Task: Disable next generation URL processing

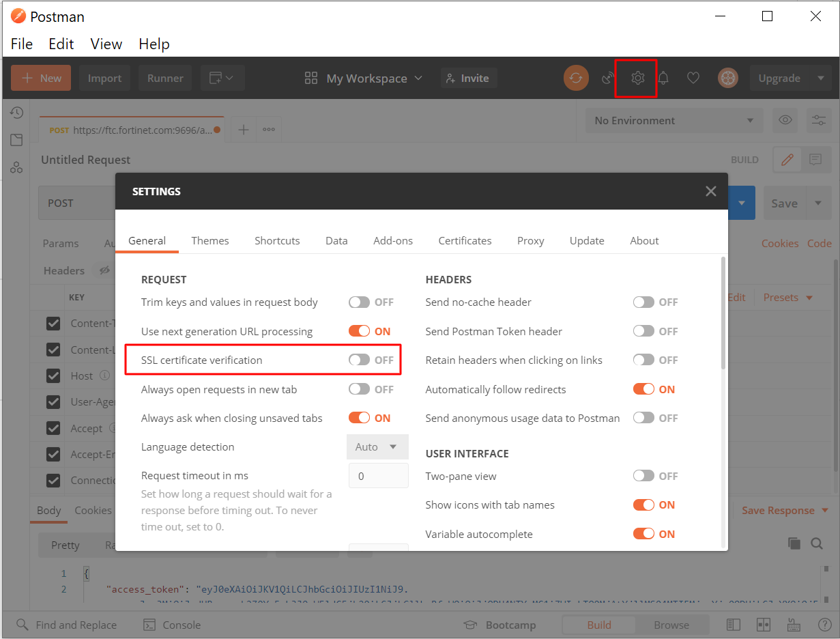Action: (369, 330)
